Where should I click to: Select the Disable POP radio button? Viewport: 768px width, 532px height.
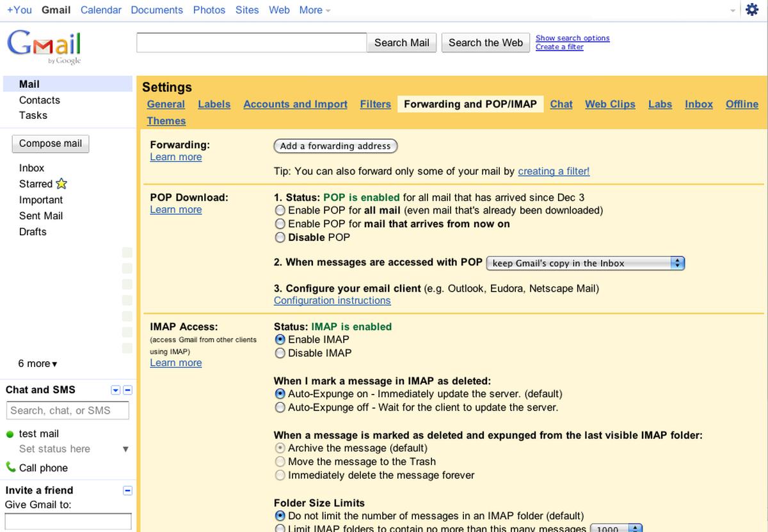tap(280, 237)
